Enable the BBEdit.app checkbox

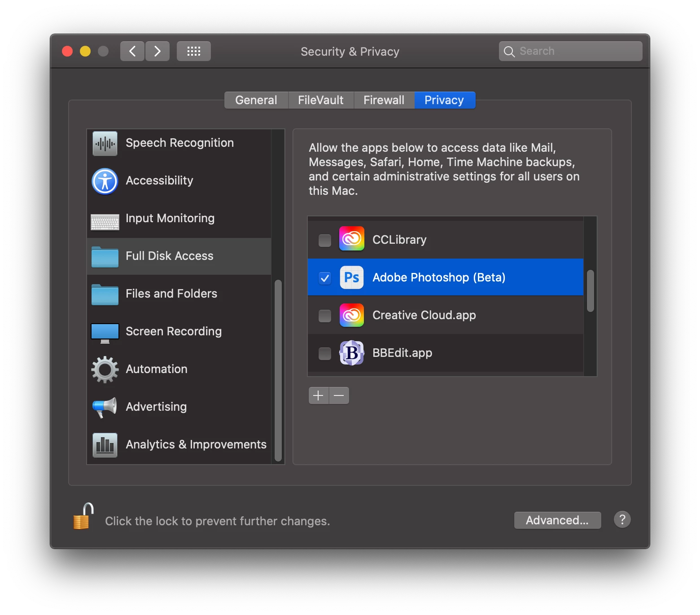pyautogui.click(x=325, y=353)
